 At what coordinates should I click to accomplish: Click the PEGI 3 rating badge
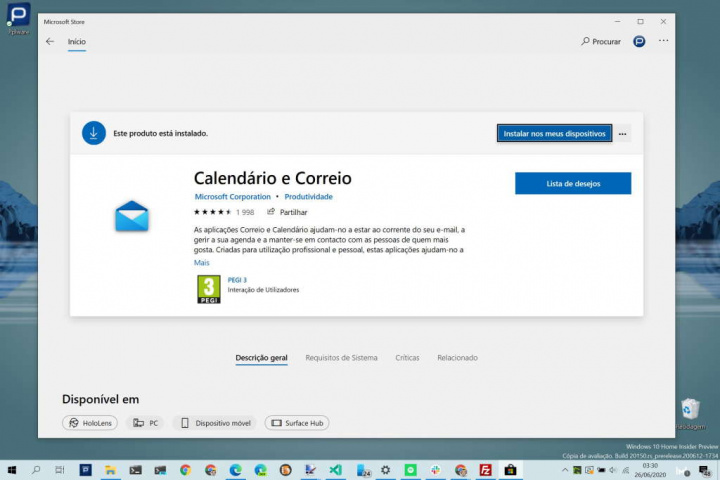pyautogui.click(x=209, y=289)
